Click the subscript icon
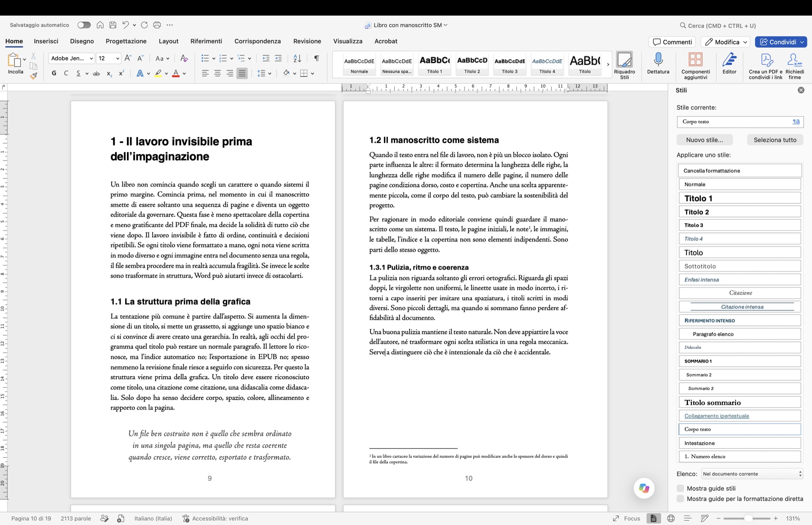This screenshot has height=525, width=812. click(x=109, y=73)
